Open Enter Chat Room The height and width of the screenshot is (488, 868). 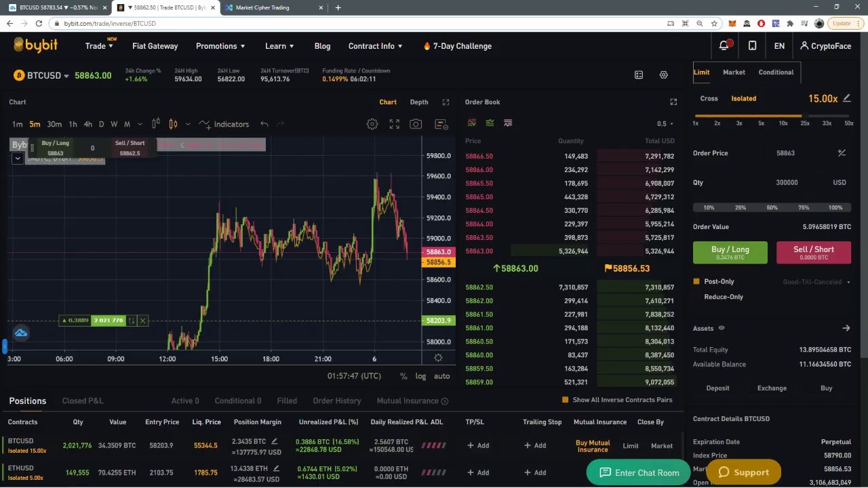coord(638,472)
